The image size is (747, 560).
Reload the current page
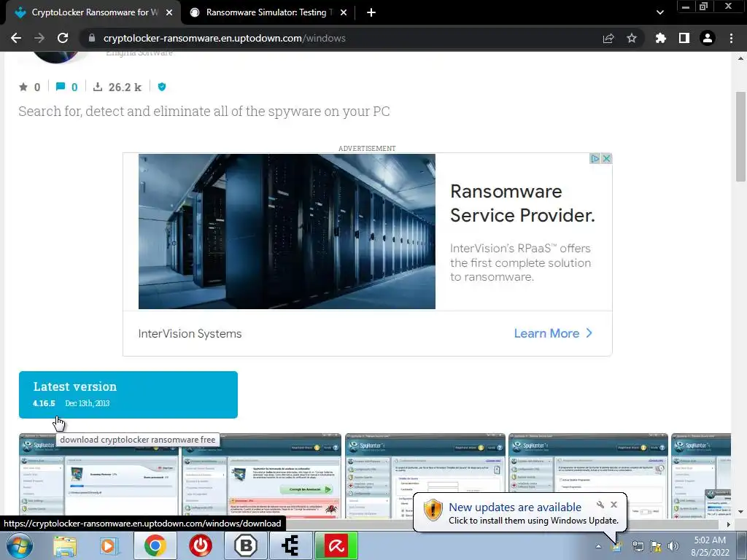[63, 38]
